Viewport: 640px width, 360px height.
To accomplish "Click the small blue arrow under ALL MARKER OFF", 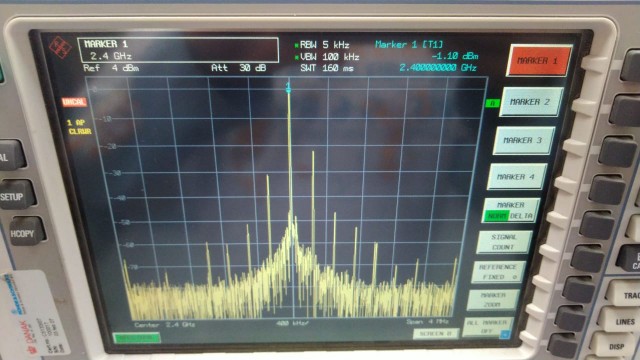I will [x=504, y=334].
